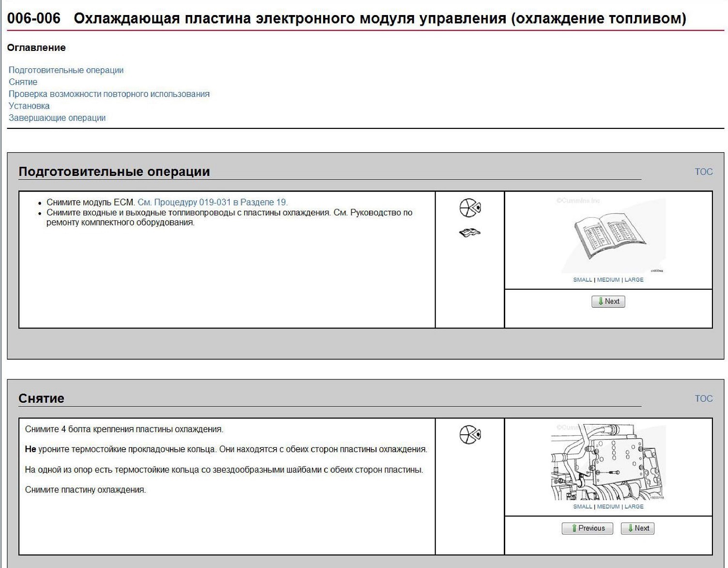Click Next button in Подготовительные операции step

point(608,301)
